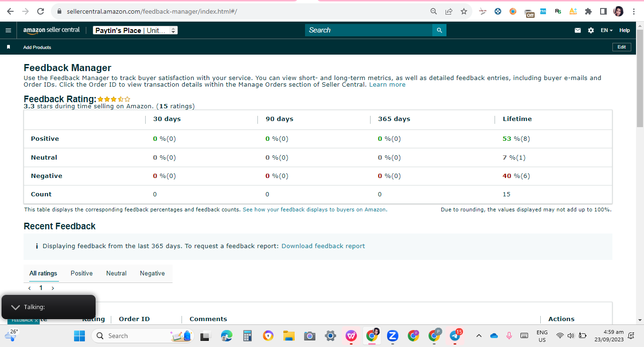Click the Lifetime count value 15

pos(506,194)
